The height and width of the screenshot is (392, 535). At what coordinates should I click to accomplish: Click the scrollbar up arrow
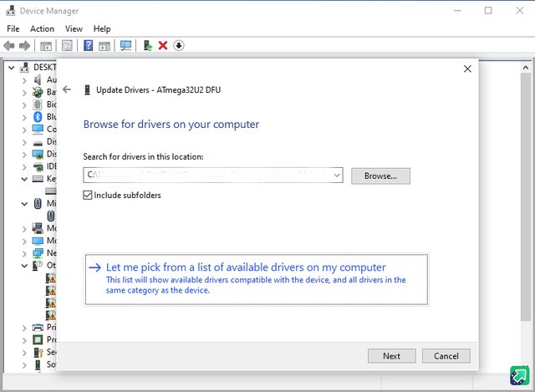tap(526, 68)
